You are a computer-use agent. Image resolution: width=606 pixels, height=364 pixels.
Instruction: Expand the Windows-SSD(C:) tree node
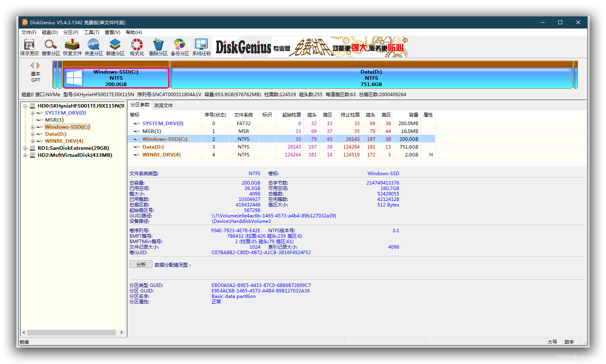[x=33, y=127]
